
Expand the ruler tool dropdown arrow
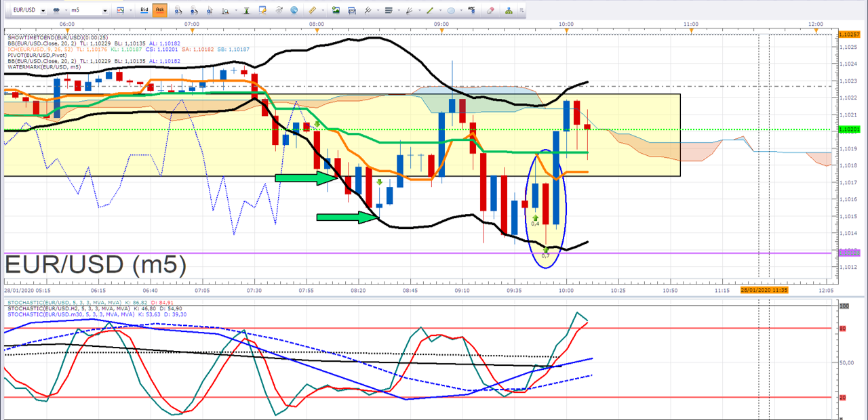pos(323,11)
